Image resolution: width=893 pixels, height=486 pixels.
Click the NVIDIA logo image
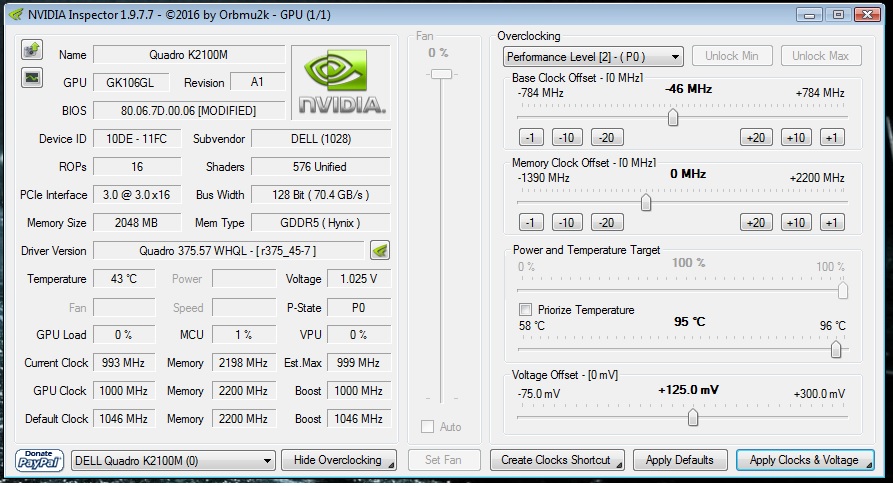coord(341,82)
